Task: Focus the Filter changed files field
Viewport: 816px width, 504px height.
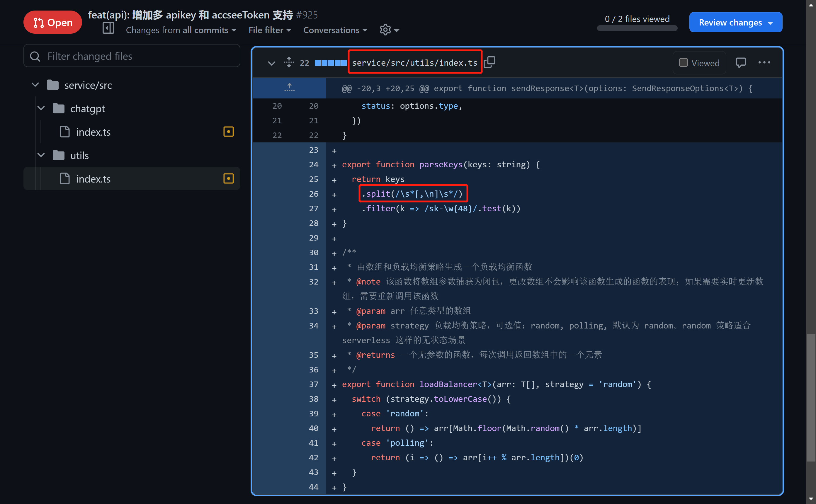Action: pyautogui.click(x=132, y=56)
